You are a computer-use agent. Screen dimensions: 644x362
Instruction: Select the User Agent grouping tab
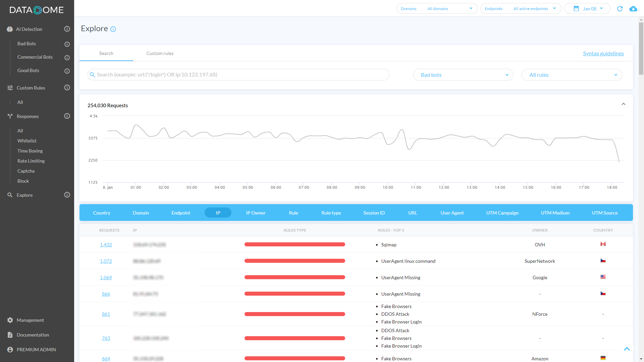pyautogui.click(x=452, y=213)
